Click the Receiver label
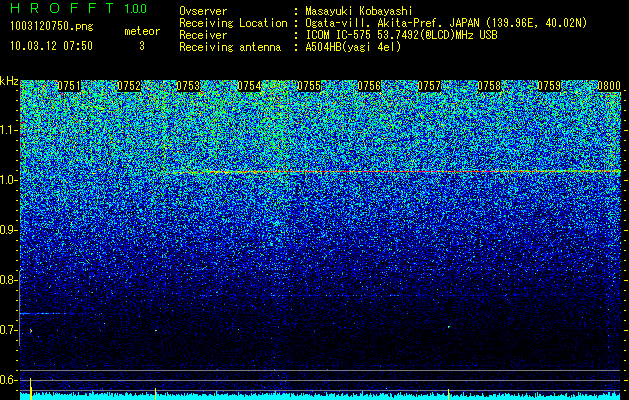The height and width of the screenshot is (400, 629). [203, 35]
